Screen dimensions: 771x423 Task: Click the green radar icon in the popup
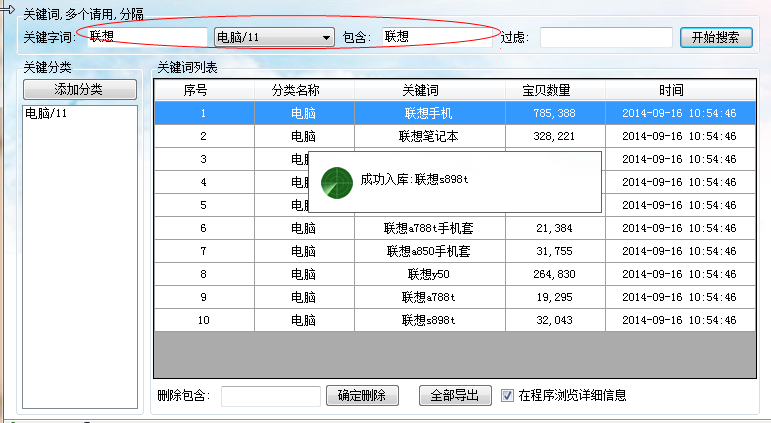337,183
